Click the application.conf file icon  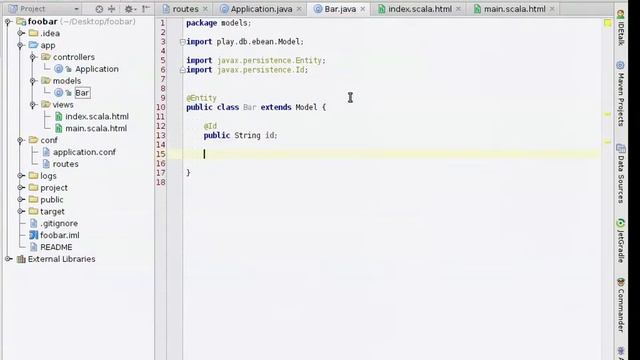[x=46, y=152]
